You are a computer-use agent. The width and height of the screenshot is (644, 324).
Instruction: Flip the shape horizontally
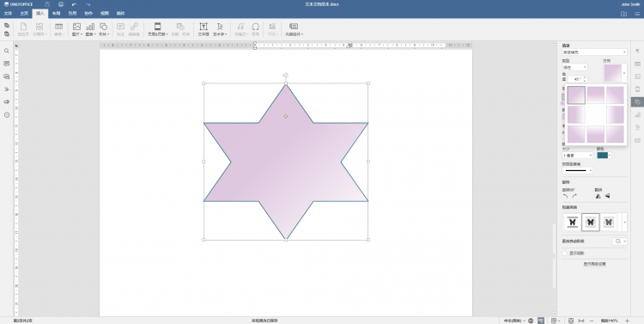[x=598, y=196]
